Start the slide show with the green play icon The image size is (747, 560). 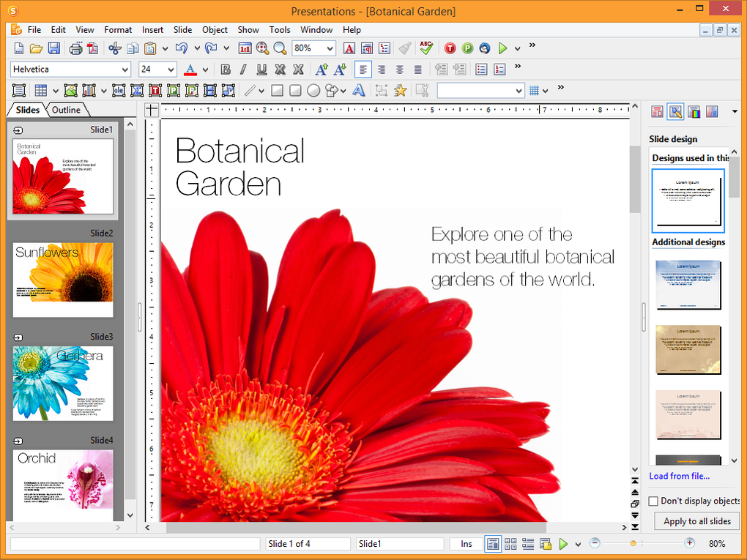pos(502,48)
